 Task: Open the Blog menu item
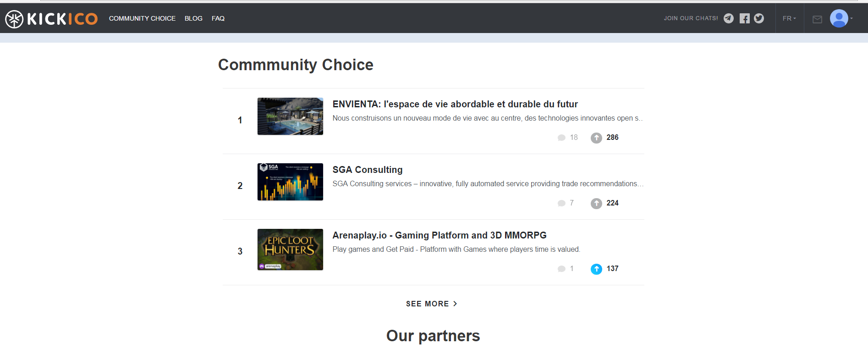[193, 18]
